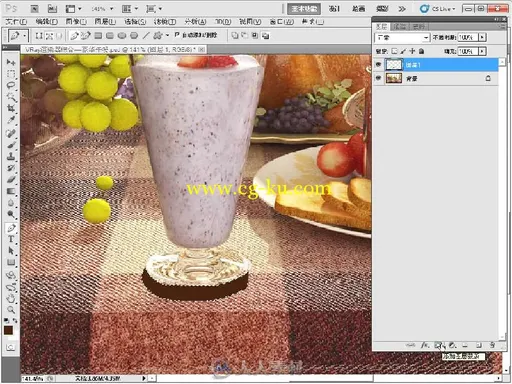Toggle lock position icon
Viewport: 512px width, 384px height.
(412, 51)
